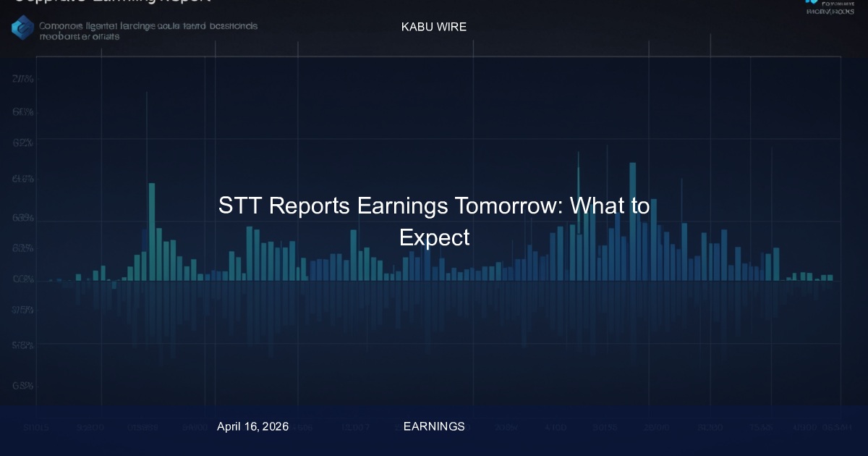Open the KABU WIRE source label
Screen dimensions: 868x456
[433, 27]
